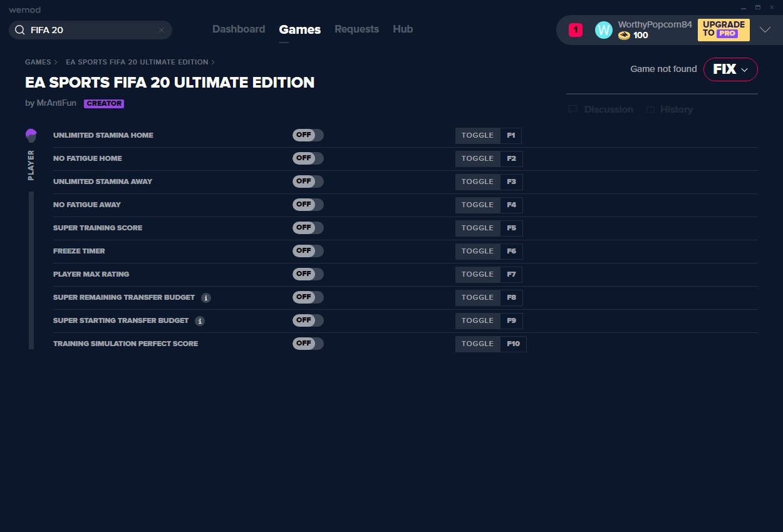Image resolution: width=783 pixels, height=532 pixels.
Task: Click the search magnifier icon
Action: pos(19,30)
